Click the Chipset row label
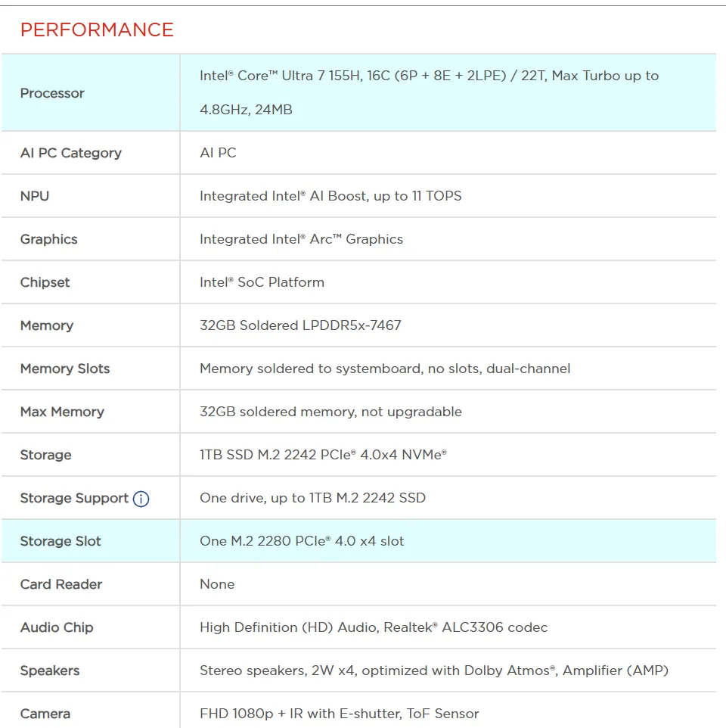The height and width of the screenshot is (728, 726). 45,282
